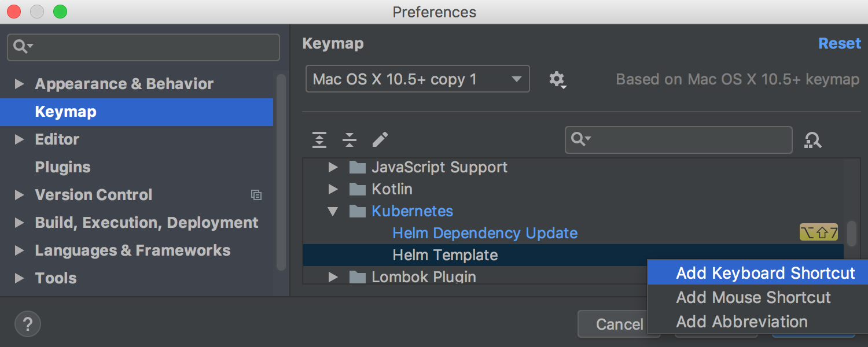Click Languages & Frameworks label
Viewport: 868px width, 347px height.
point(133,250)
